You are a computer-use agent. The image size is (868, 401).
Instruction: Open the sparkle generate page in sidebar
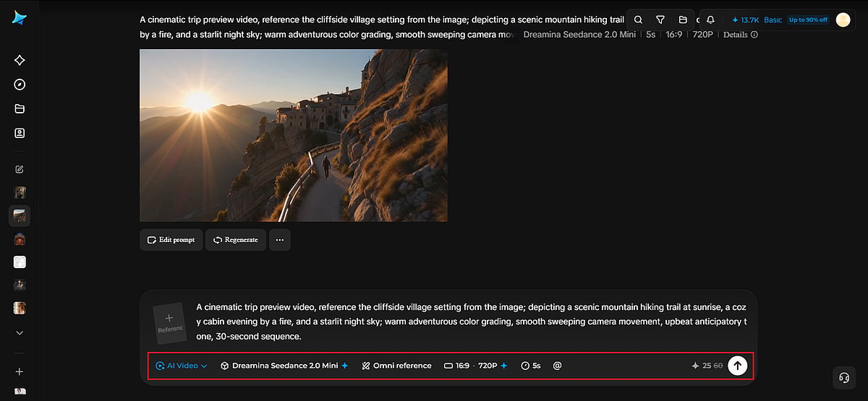(x=20, y=61)
